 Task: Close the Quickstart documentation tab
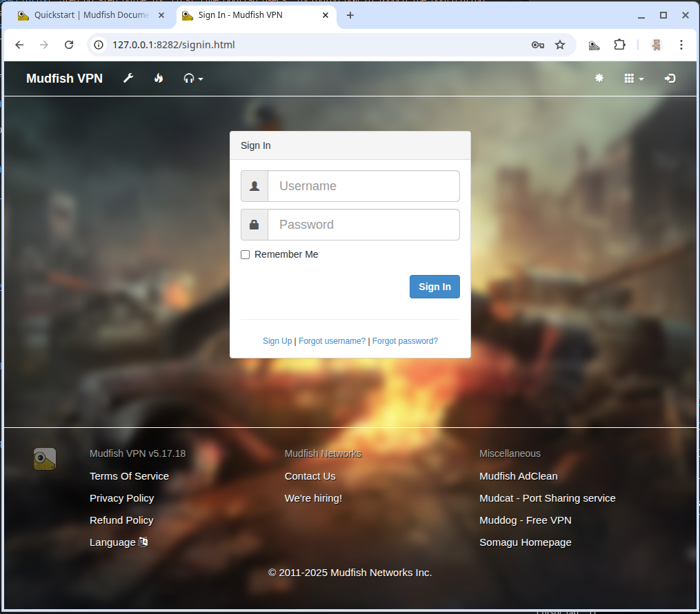[x=161, y=15]
